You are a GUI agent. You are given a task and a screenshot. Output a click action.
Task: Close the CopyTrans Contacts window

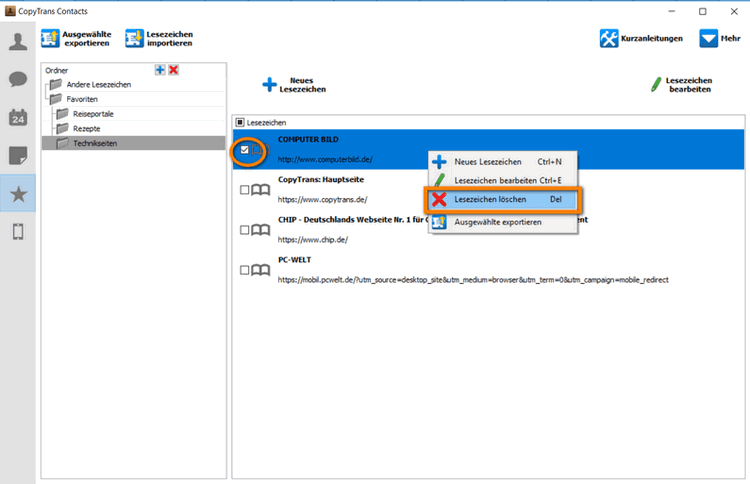734,11
